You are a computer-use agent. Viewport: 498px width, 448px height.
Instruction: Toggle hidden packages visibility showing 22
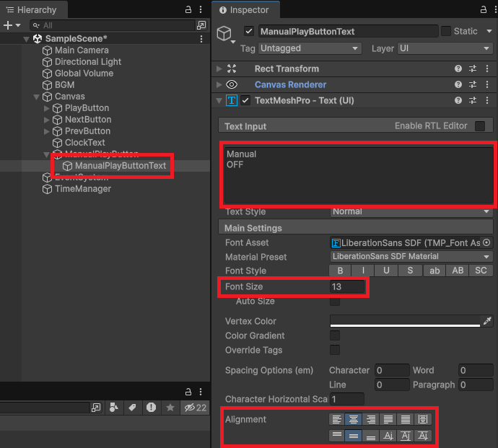[196, 408]
